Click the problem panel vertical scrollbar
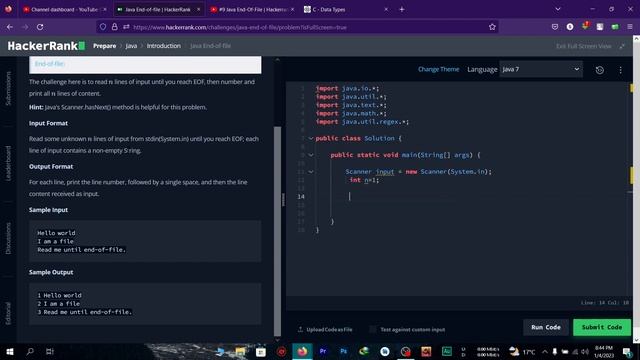 click(278, 231)
